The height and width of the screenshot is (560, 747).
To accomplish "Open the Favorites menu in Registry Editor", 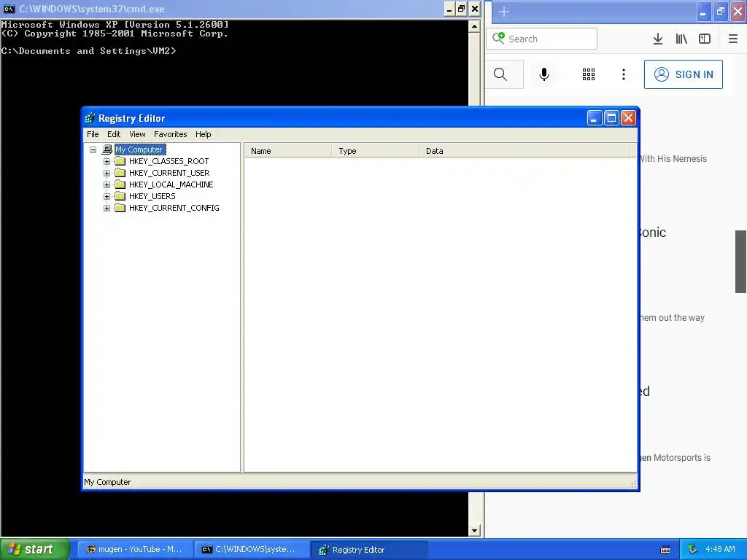I will coord(170,134).
